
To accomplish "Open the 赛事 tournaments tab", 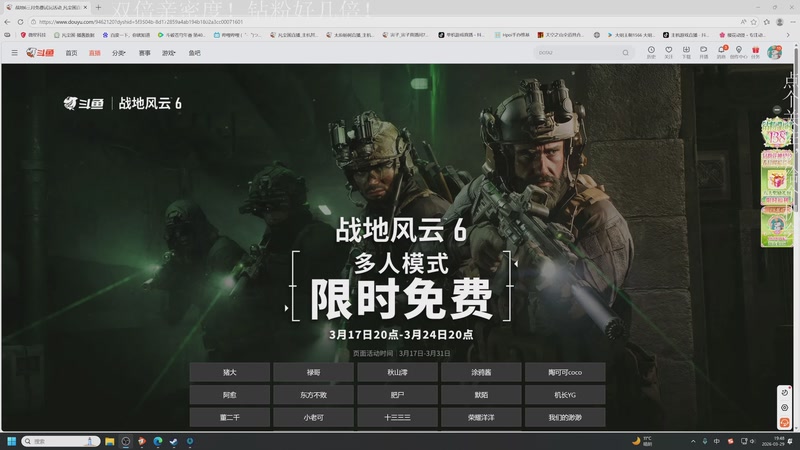I will pyautogui.click(x=144, y=53).
